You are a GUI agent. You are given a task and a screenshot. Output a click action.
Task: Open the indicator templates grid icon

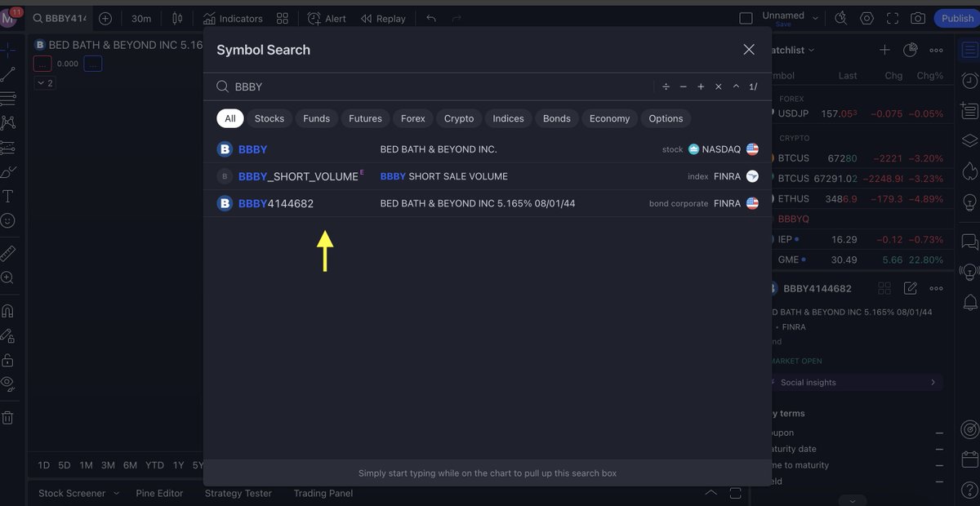point(283,18)
